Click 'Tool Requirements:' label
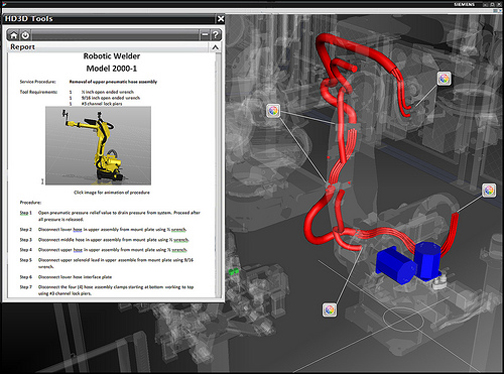Screen dimensions: 504x374 click(x=39, y=92)
